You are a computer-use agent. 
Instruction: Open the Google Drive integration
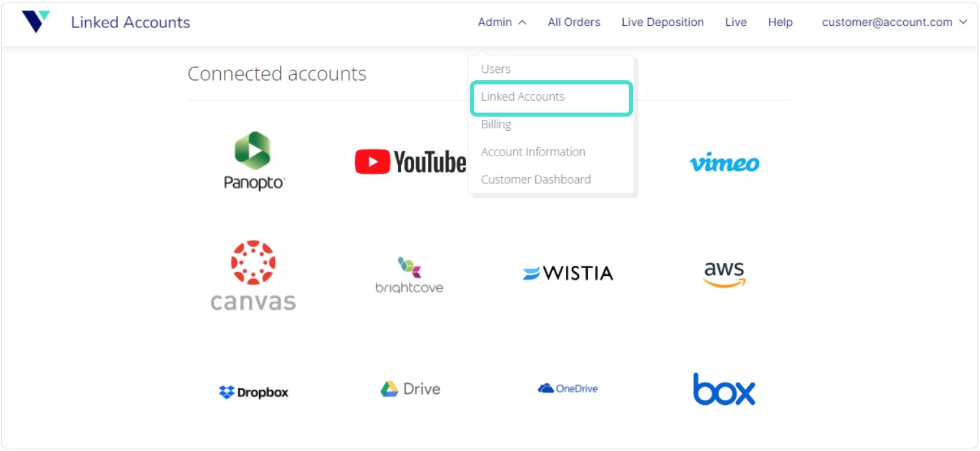point(410,389)
